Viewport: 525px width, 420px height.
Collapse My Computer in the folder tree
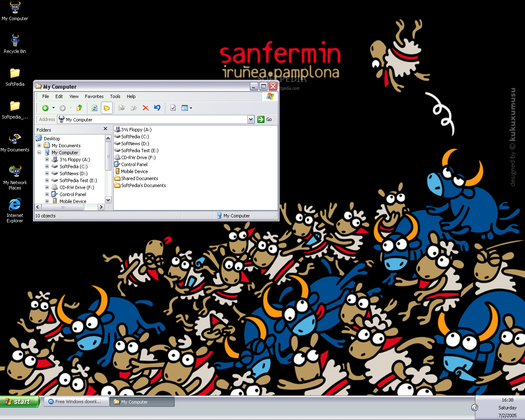(39, 152)
